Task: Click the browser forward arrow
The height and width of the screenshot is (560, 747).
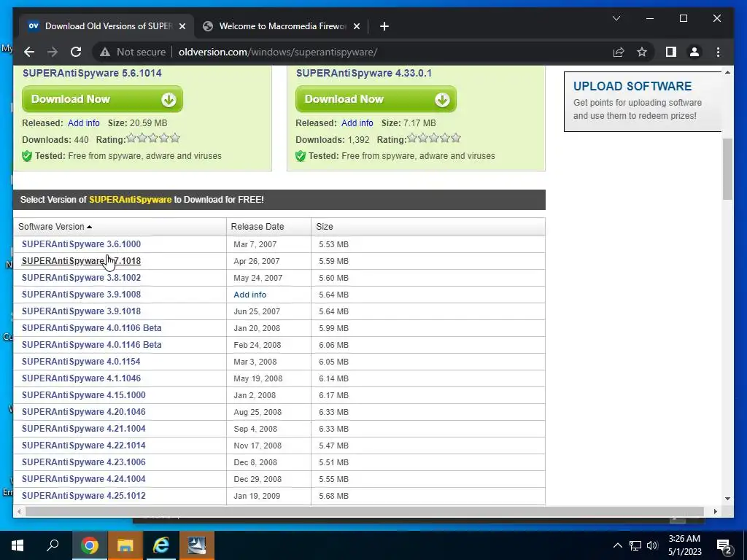Action: [53, 52]
